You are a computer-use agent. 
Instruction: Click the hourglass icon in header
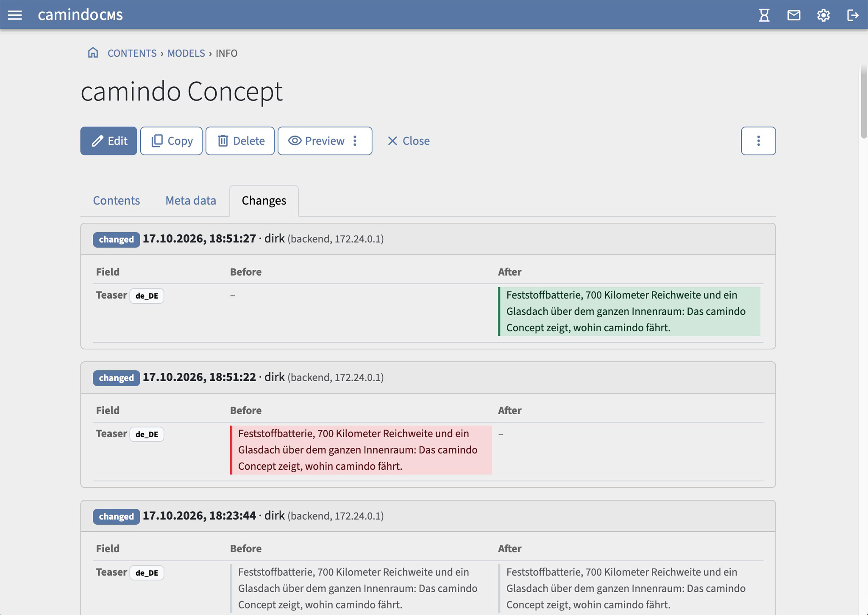764,15
